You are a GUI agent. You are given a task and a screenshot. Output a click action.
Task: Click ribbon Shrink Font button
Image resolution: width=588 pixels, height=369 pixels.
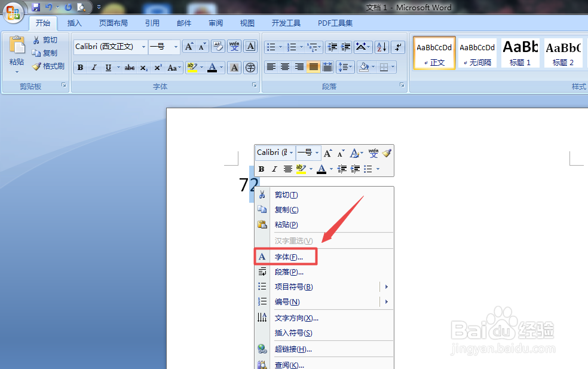(x=203, y=47)
